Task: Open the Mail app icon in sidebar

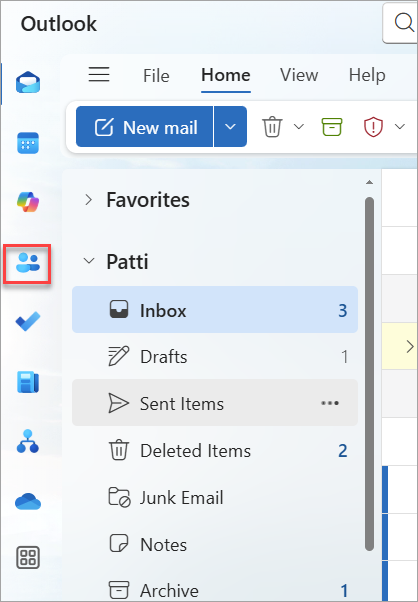Action: (28, 83)
